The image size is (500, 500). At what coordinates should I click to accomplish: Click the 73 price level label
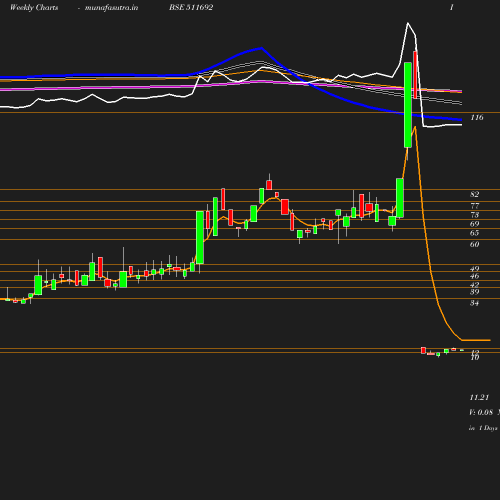click(x=475, y=215)
